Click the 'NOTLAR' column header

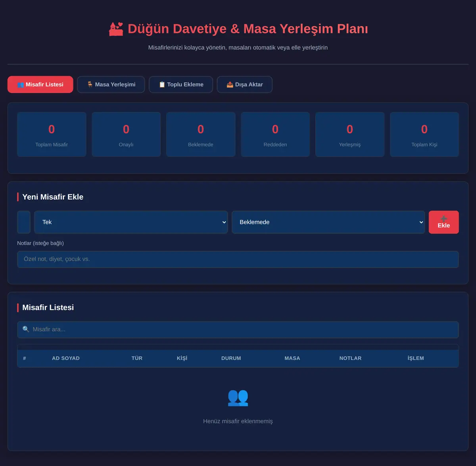point(351,358)
